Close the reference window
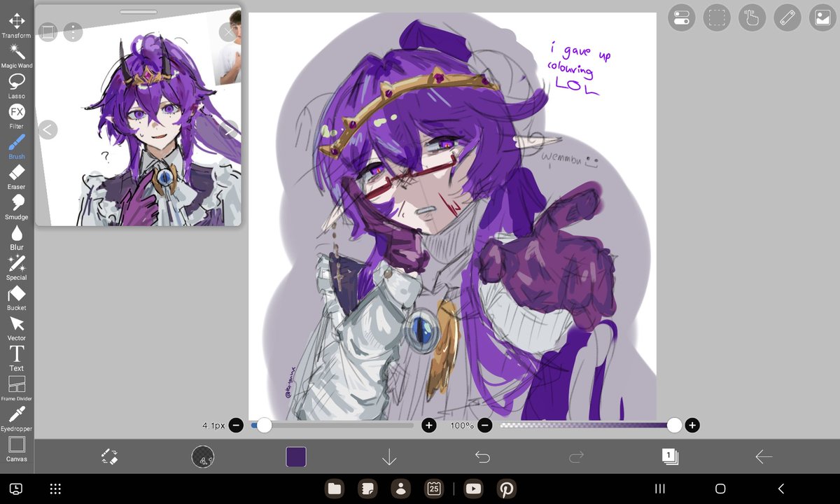Viewport: 840px width, 504px height. click(228, 31)
